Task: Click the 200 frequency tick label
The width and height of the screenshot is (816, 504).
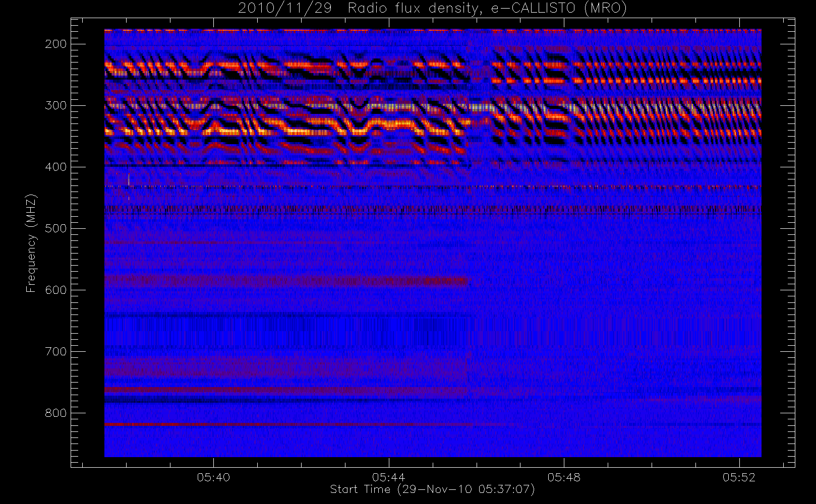Action: [x=55, y=44]
